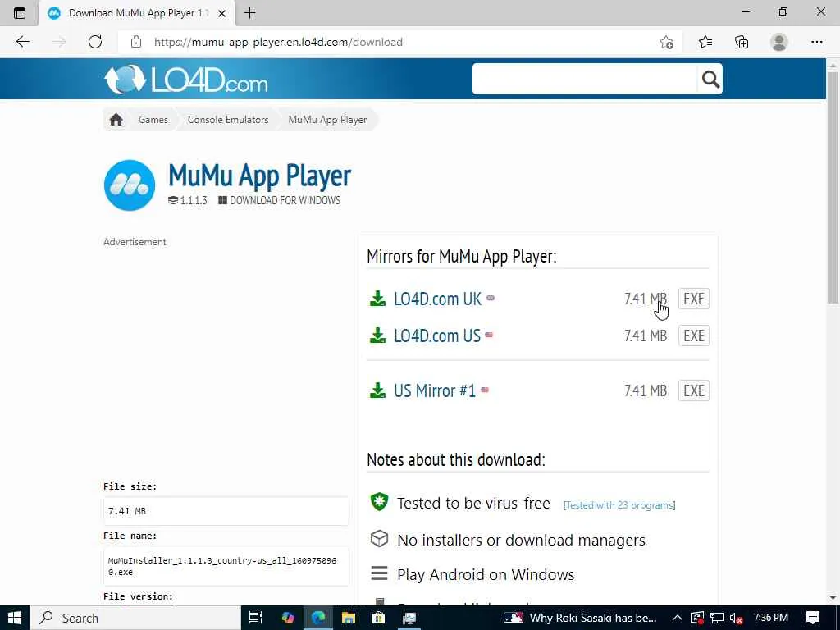
Task: Click the green virus-free shield icon
Action: point(379,502)
